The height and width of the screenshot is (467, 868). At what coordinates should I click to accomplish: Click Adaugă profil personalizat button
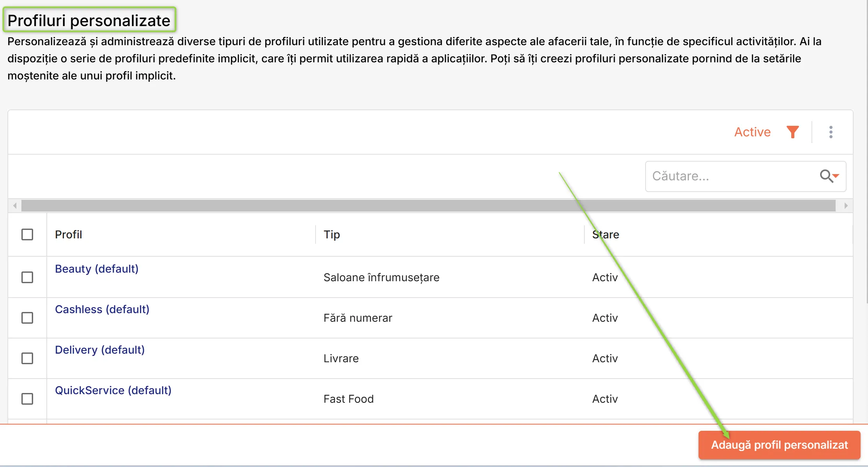(x=779, y=445)
